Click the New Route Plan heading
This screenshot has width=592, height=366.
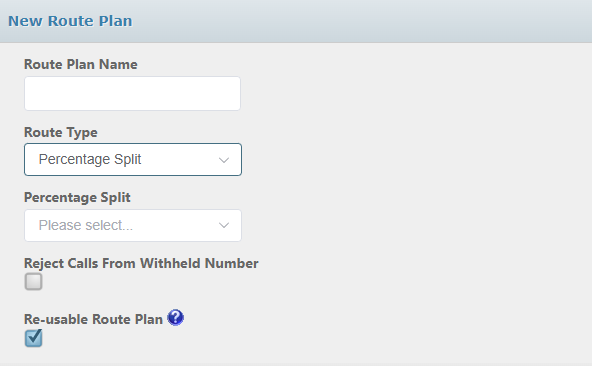70,21
